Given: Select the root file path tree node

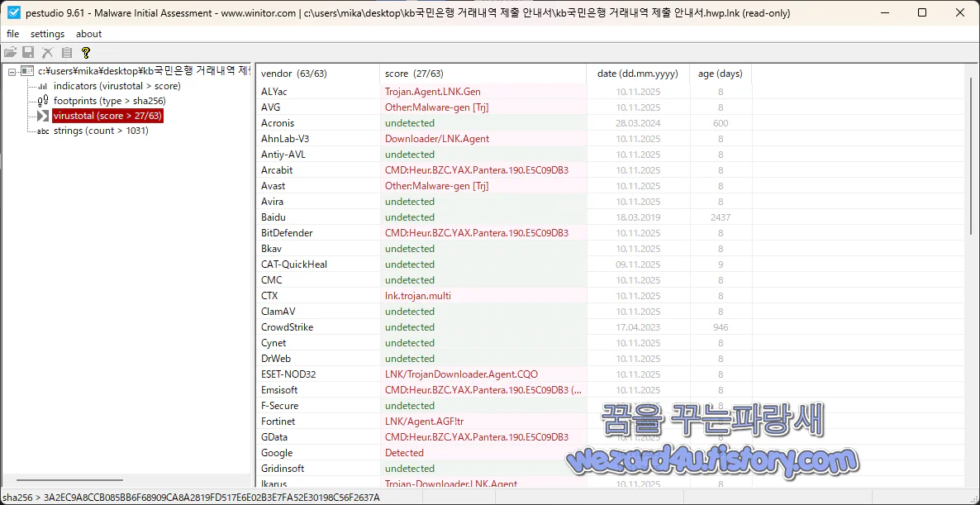Looking at the screenshot, I should pos(143,71).
